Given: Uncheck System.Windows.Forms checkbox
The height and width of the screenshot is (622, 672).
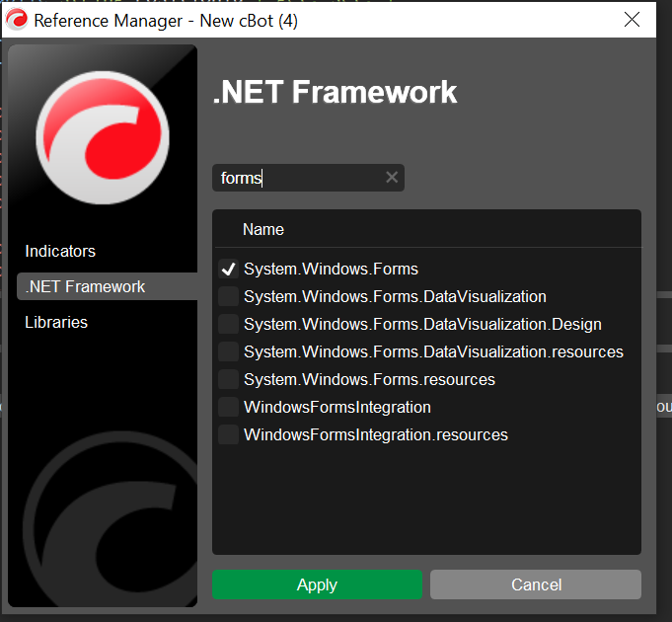Looking at the screenshot, I should pos(228,270).
